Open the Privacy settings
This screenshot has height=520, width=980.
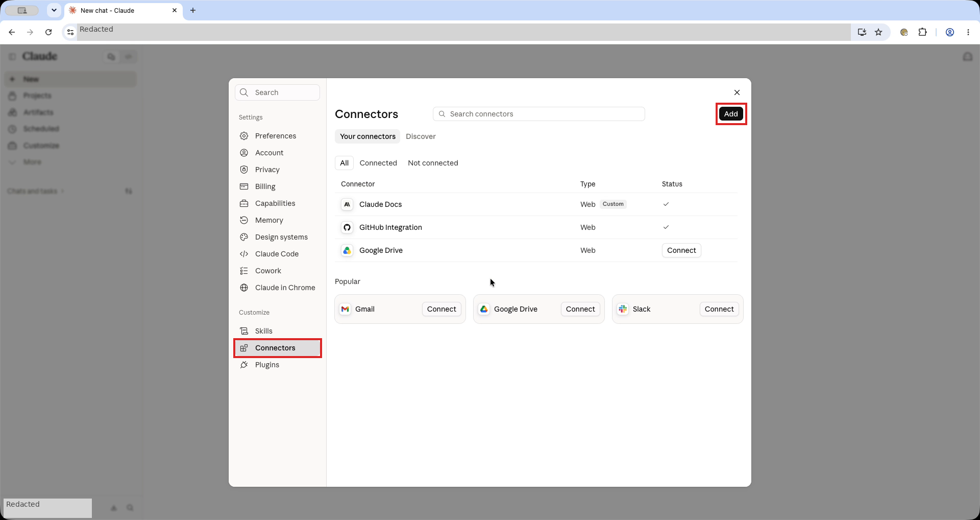click(277, 170)
